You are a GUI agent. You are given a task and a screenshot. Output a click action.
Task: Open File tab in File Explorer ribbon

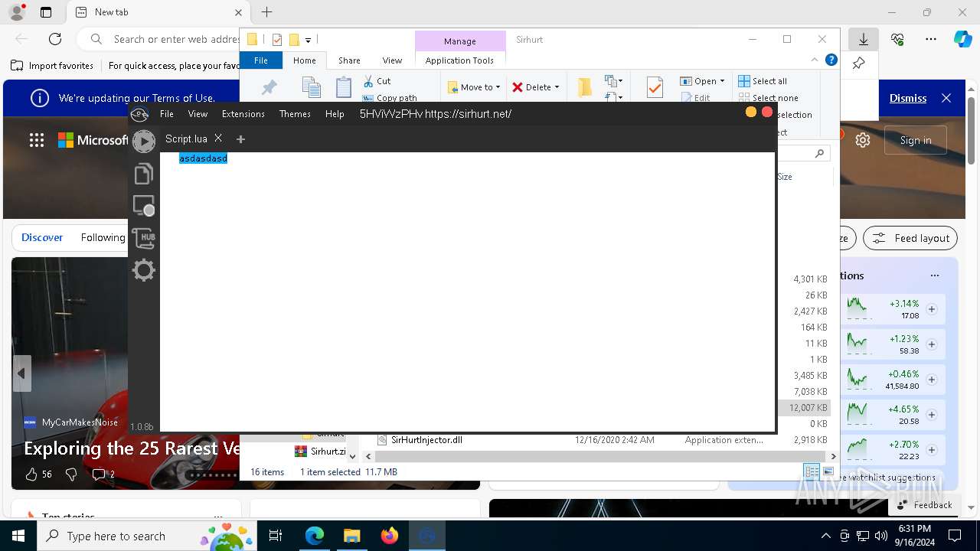click(261, 60)
